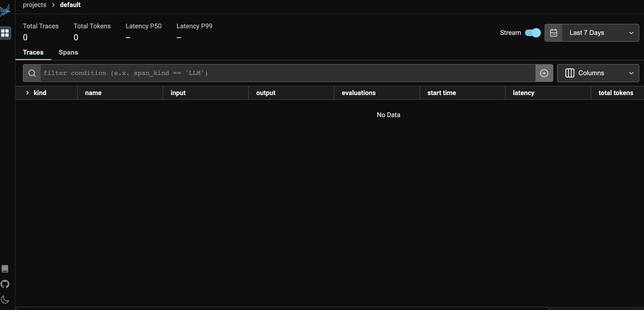Image resolution: width=644 pixels, height=310 pixels.
Task: Click the plus circle icon in filter bar
Action: coord(544,73)
